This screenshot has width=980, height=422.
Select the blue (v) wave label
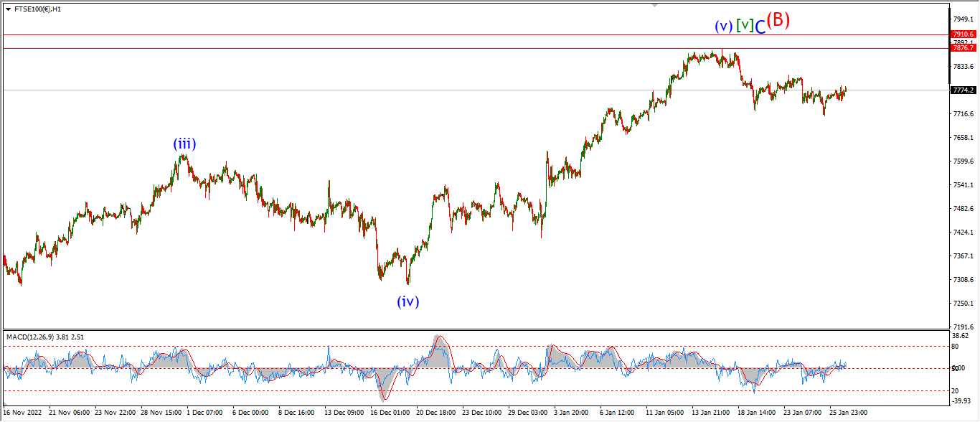tap(724, 26)
